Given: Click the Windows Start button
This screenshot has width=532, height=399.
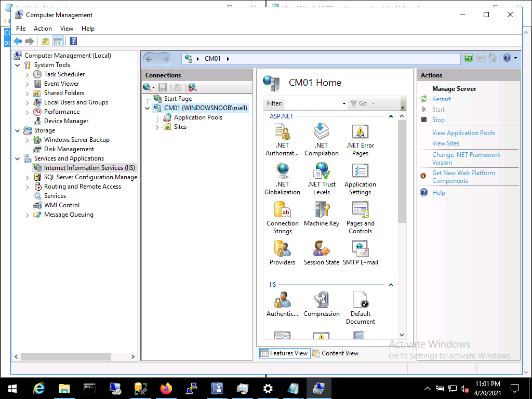Looking at the screenshot, I should [x=12, y=389].
